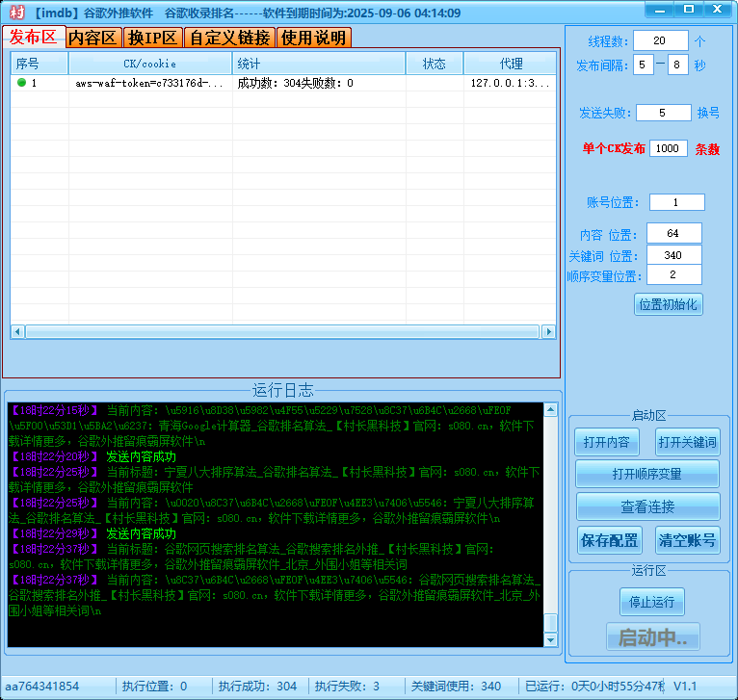Click the green status dot in row 1
This screenshot has width=738, height=700.
pyautogui.click(x=21, y=83)
